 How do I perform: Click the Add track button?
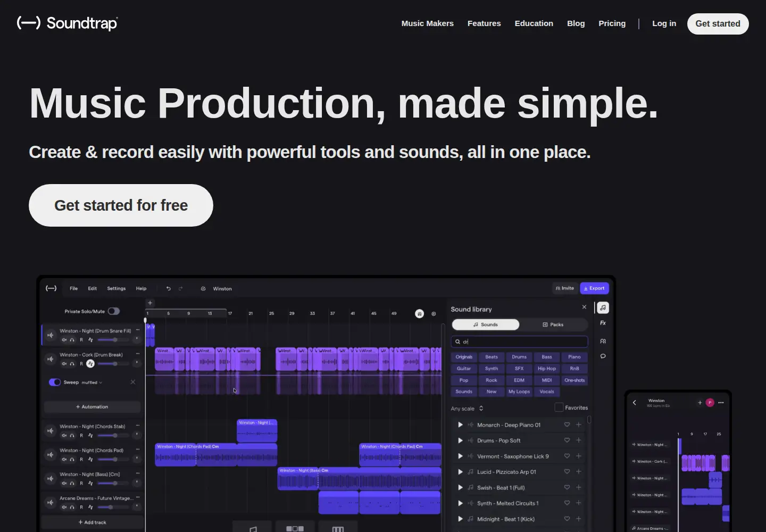point(93,522)
